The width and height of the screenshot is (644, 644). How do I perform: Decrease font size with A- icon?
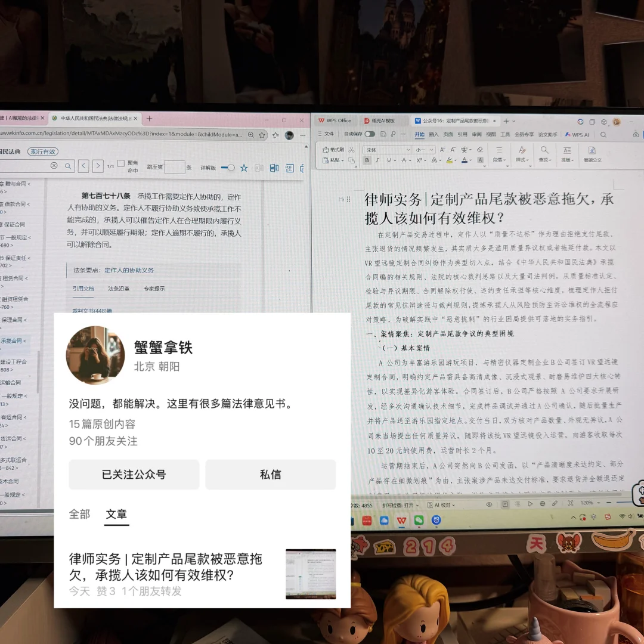(453, 150)
